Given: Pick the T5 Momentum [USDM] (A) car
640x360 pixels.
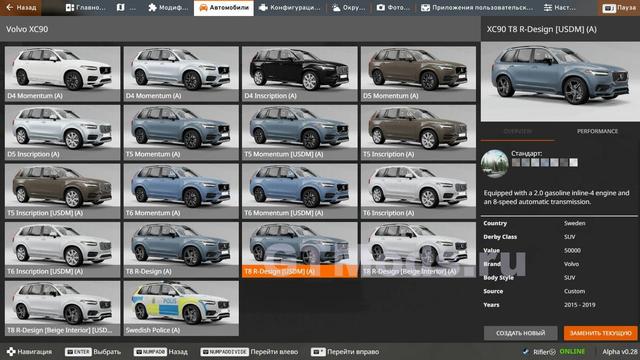Looking at the screenshot, I should click(x=300, y=133).
